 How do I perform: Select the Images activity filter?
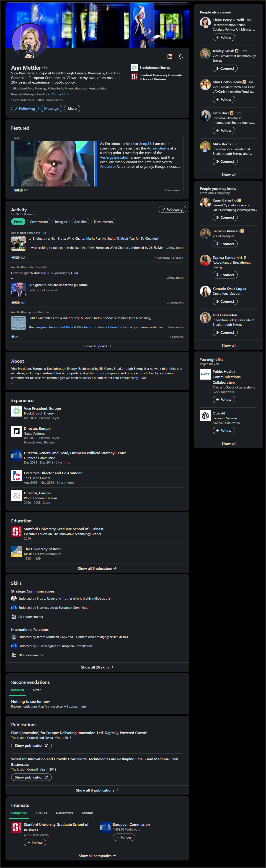pyautogui.click(x=61, y=222)
